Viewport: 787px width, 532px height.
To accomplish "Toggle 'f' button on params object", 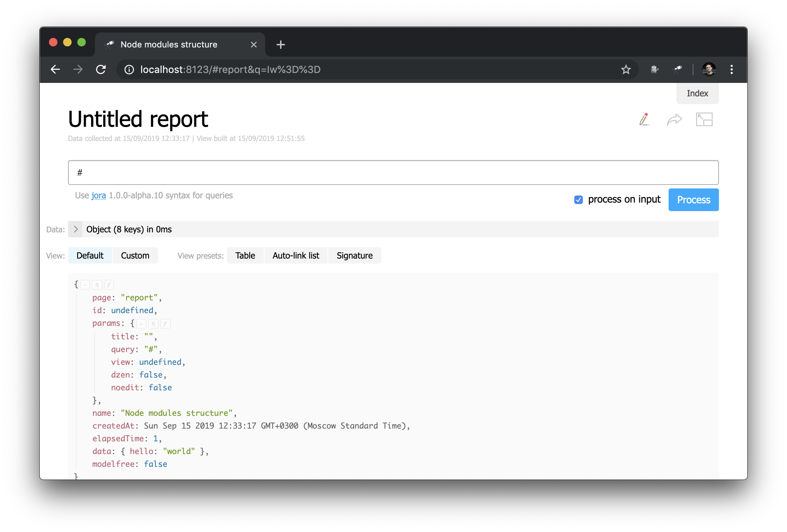I will [x=165, y=324].
